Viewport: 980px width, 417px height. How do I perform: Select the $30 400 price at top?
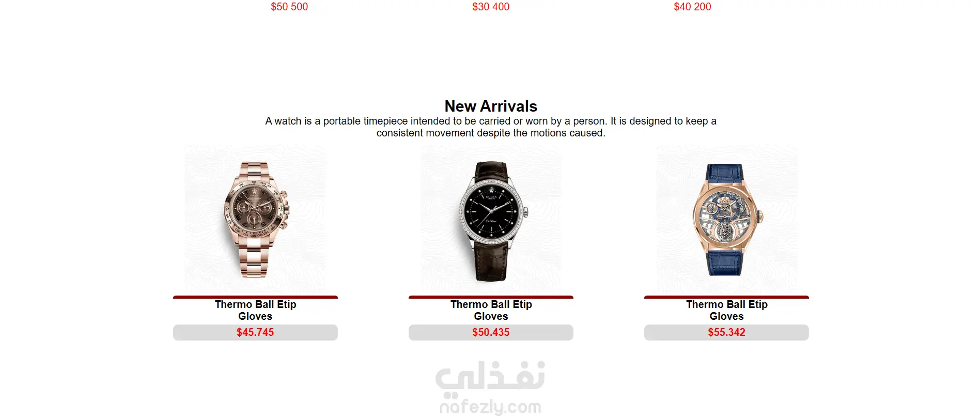[491, 7]
